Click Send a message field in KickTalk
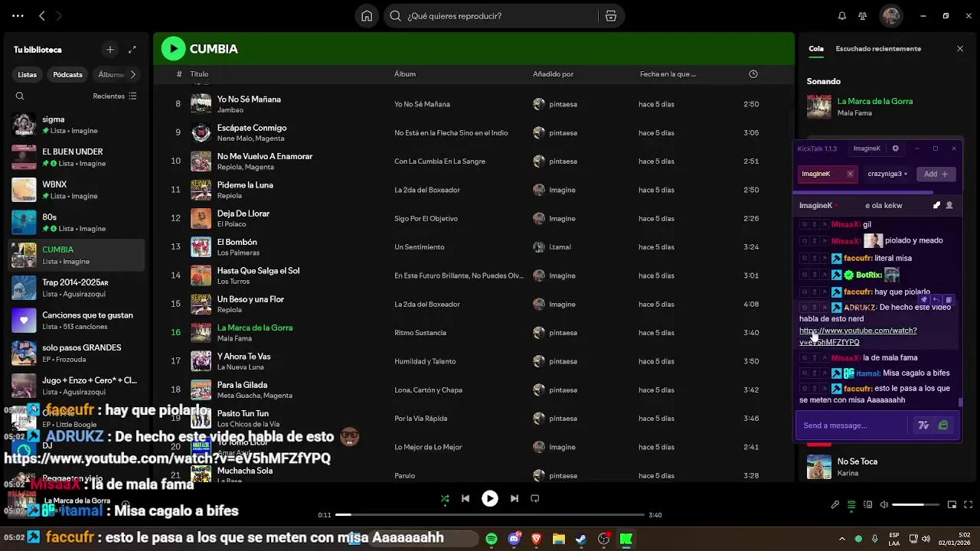 pos(851,425)
